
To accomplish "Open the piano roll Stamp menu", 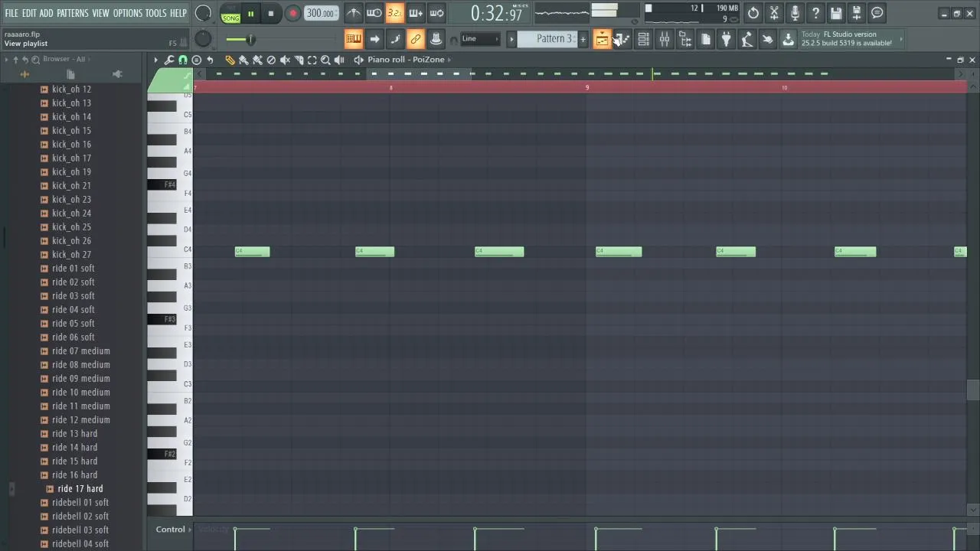I will pos(196,60).
